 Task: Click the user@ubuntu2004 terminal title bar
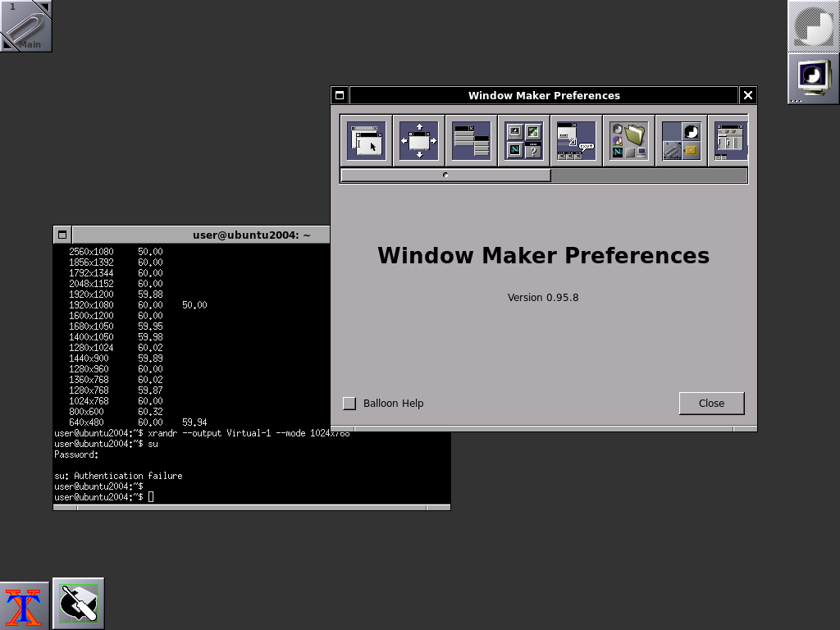[201, 235]
